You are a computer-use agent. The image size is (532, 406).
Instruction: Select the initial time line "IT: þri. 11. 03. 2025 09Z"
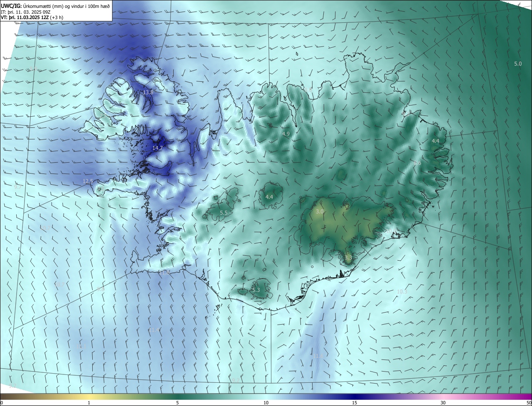pos(26,12)
